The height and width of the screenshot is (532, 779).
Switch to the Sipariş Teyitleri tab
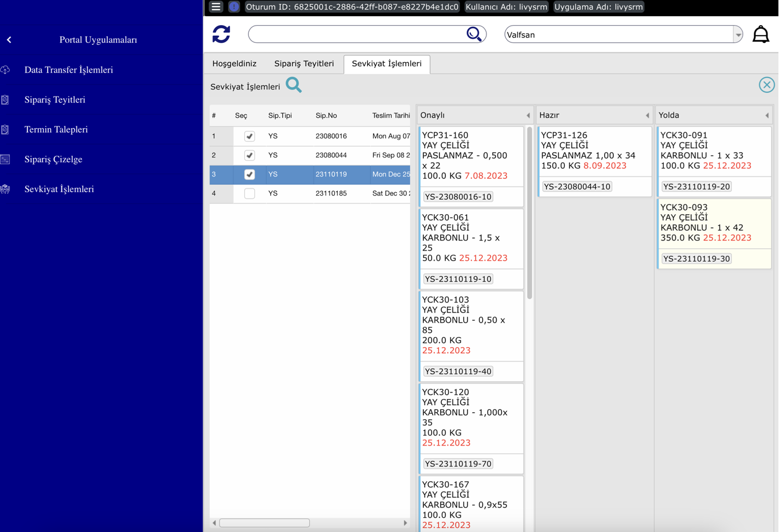304,64
